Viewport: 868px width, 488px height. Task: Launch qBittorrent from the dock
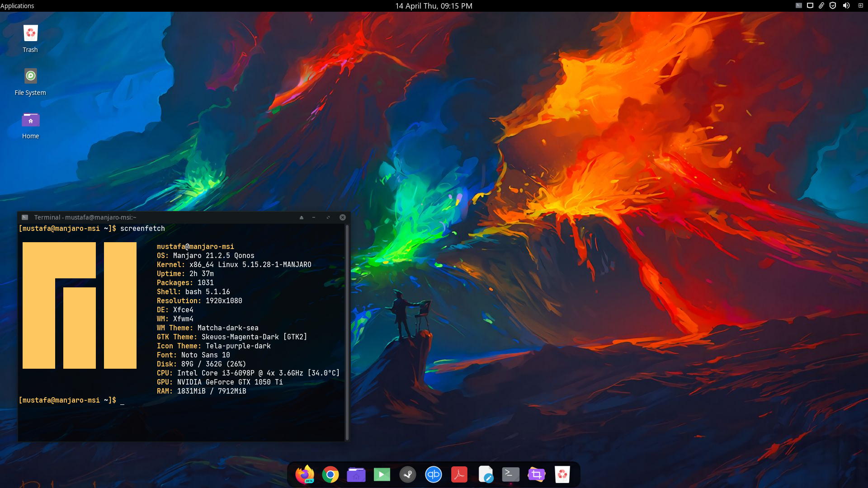(434, 474)
